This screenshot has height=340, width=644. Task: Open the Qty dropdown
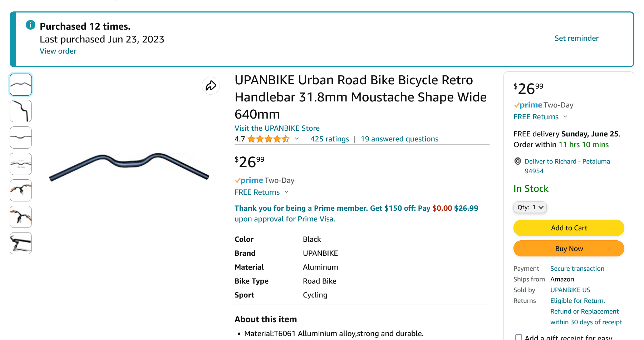click(x=530, y=207)
